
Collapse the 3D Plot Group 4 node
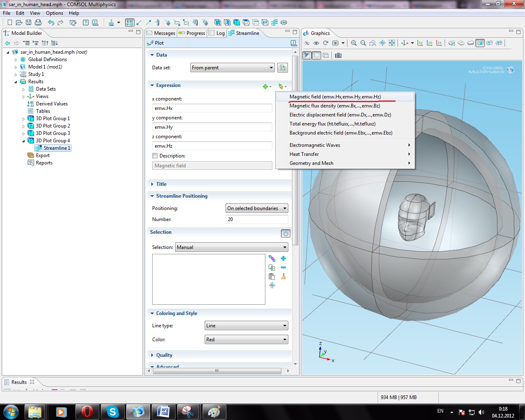click(23, 141)
